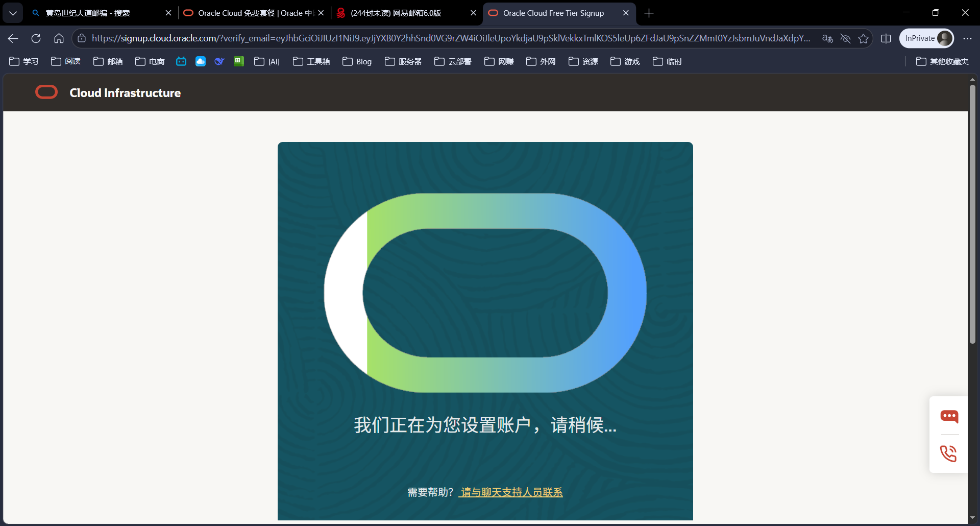The height and width of the screenshot is (526, 980).
Task: Open the [AI] bookmarks folder
Action: [x=267, y=61]
